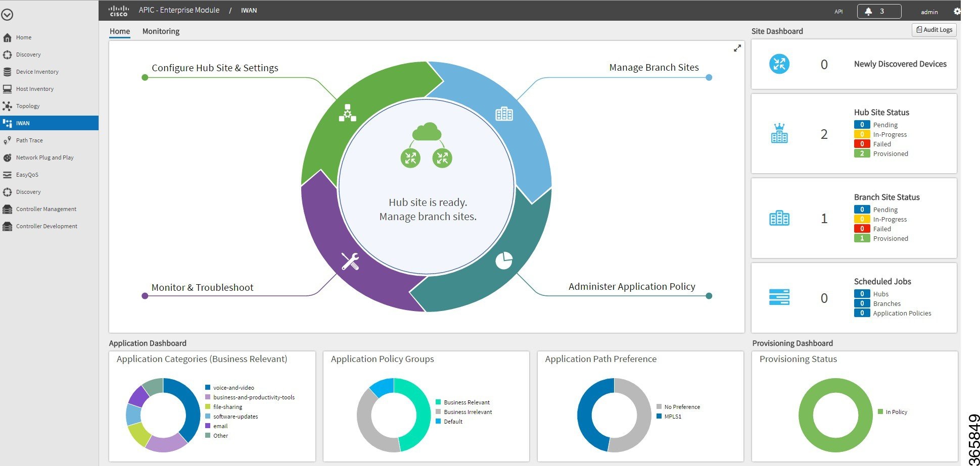
Task: Click Hub Site Status Provisioned count badge
Action: (862, 153)
